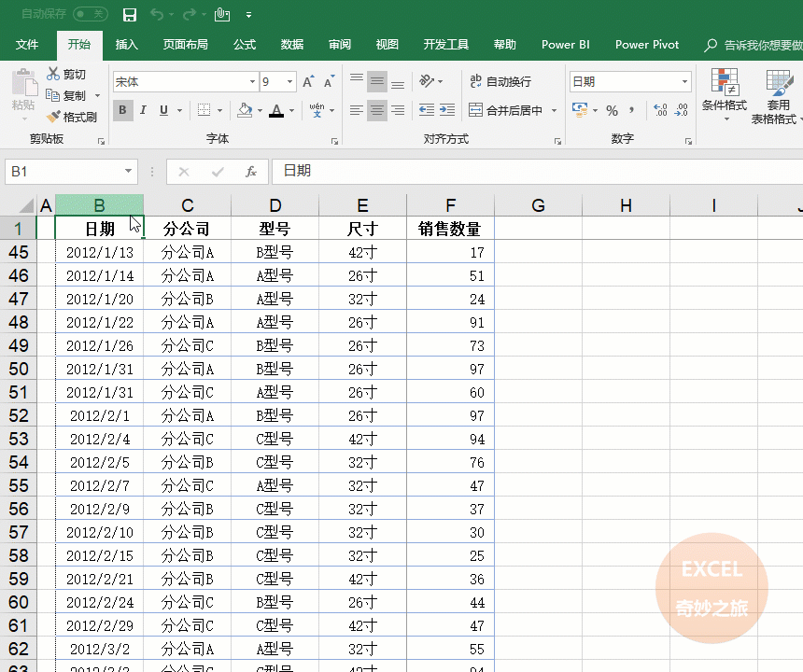Open the font size dropdown
The height and width of the screenshot is (672, 803).
pyautogui.click(x=289, y=82)
